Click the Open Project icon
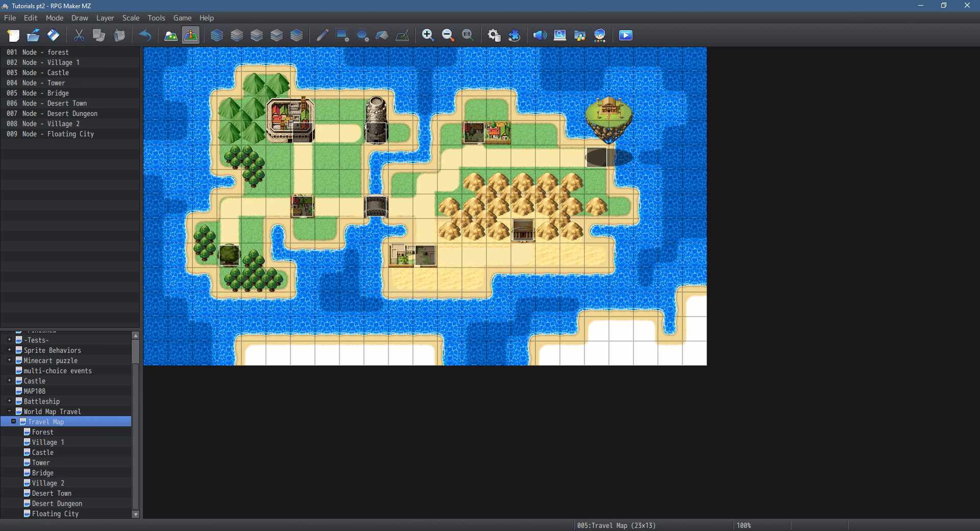This screenshot has width=980, height=531. [x=33, y=35]
